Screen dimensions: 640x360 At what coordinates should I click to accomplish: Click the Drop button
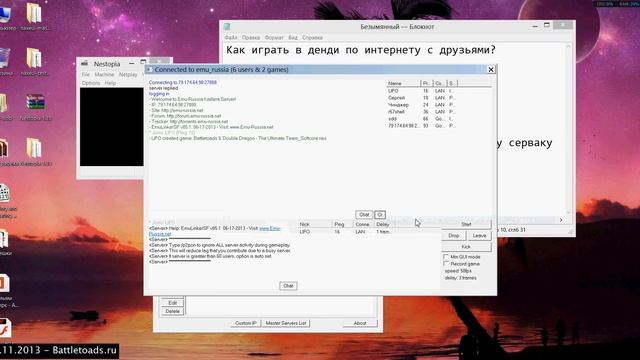tap(453, 236)
